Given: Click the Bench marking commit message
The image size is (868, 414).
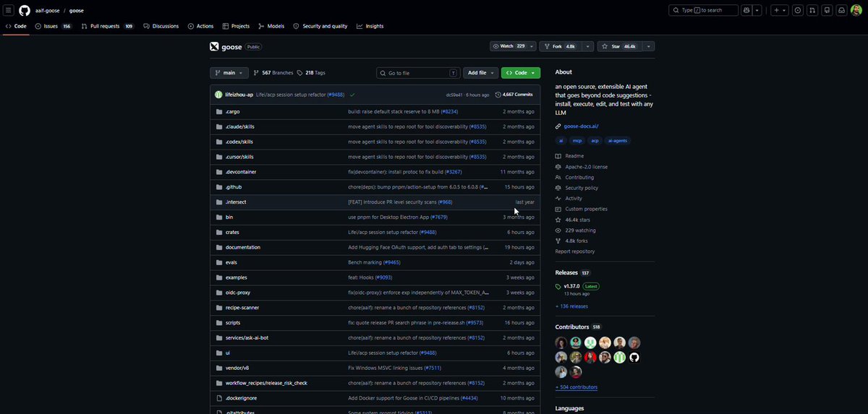Looking at the screenshot, I should click(365, 262).
